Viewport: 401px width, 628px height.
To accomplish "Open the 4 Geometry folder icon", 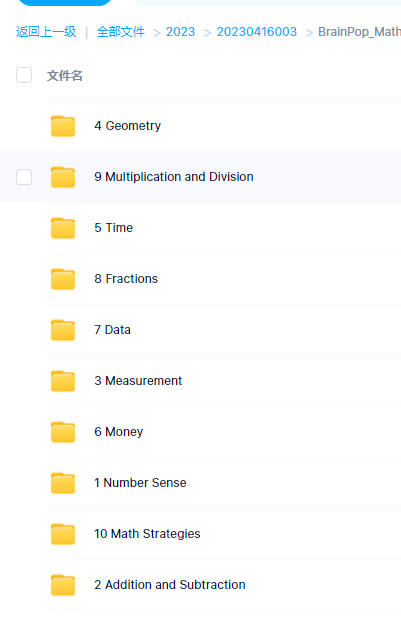I will 63,126.
